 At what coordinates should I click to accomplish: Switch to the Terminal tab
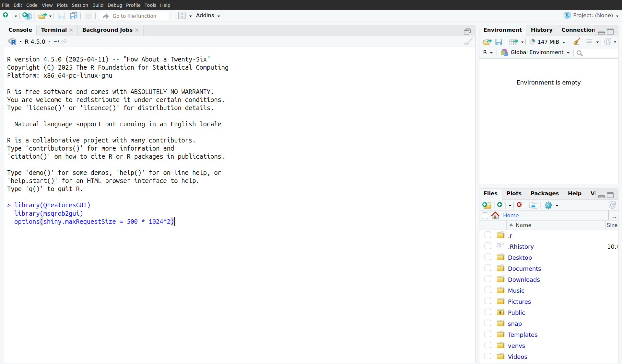pos(54,30)
